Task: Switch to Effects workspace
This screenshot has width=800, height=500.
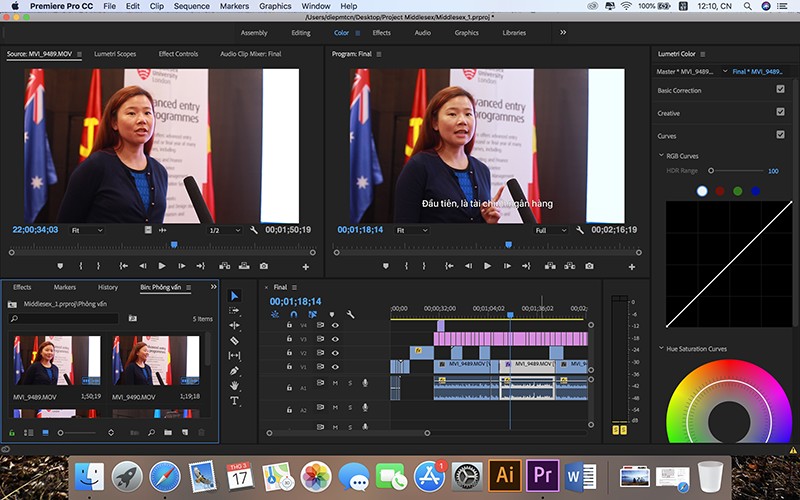Action: pyautogui.click(x=382, y=33)
